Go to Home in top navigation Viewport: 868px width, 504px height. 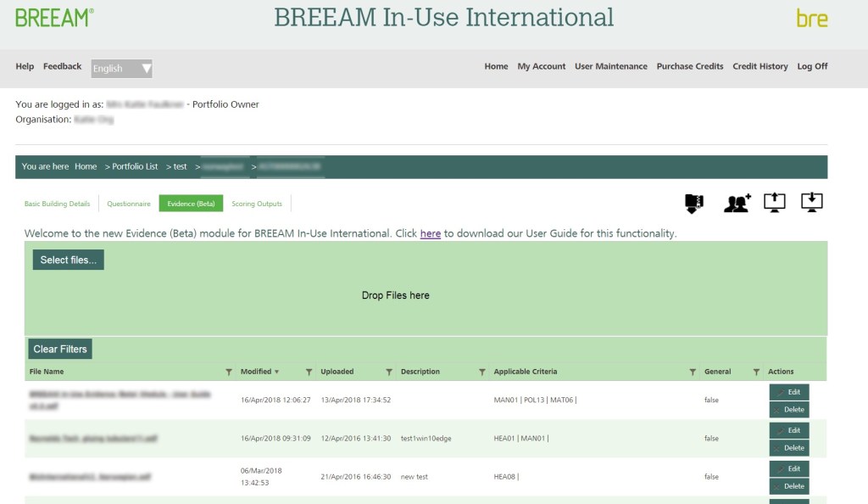pos(496,66)
